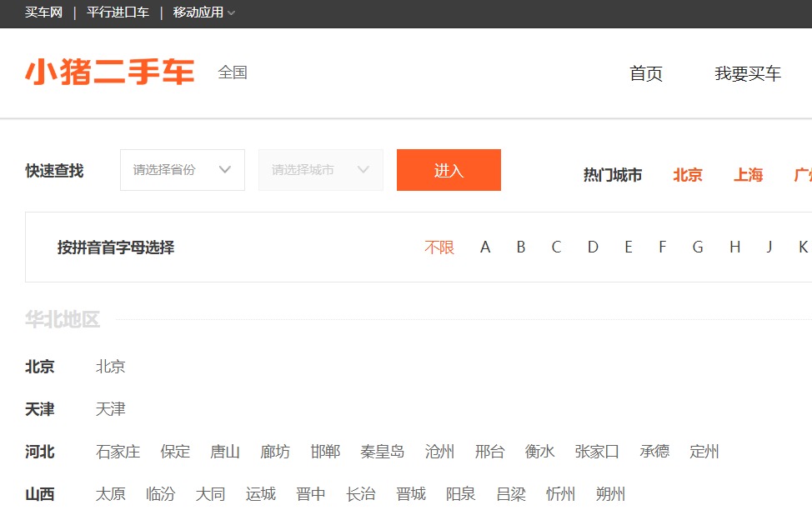The image size is (812, 510).
Task: Click the 小猪二手车 logo
Action: 110,72
